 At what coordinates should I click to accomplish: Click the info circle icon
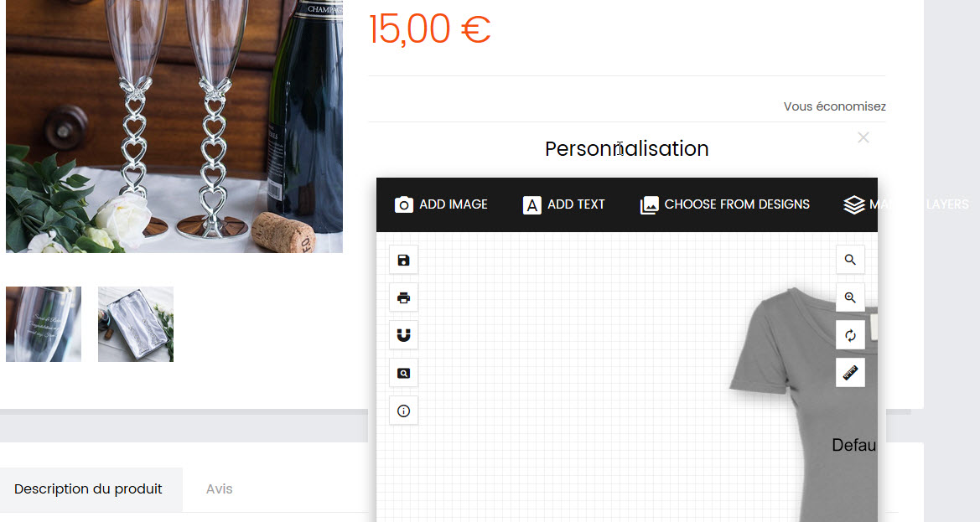click(403, 411)
